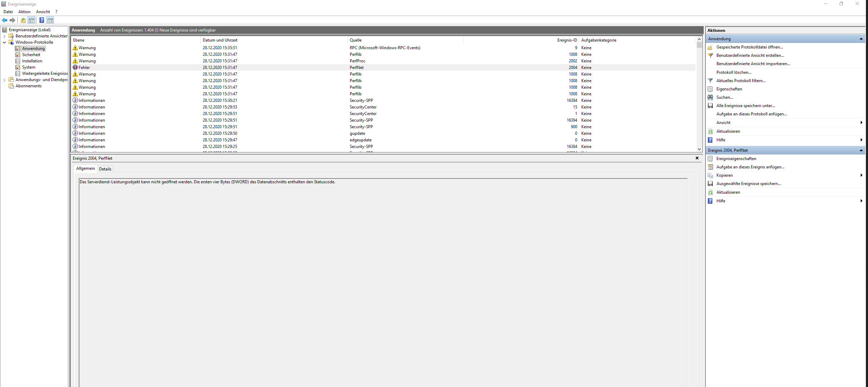Select the Sicherheit log in tree
Viewport: 868px width, 387px height.
(x=31, y=55)
